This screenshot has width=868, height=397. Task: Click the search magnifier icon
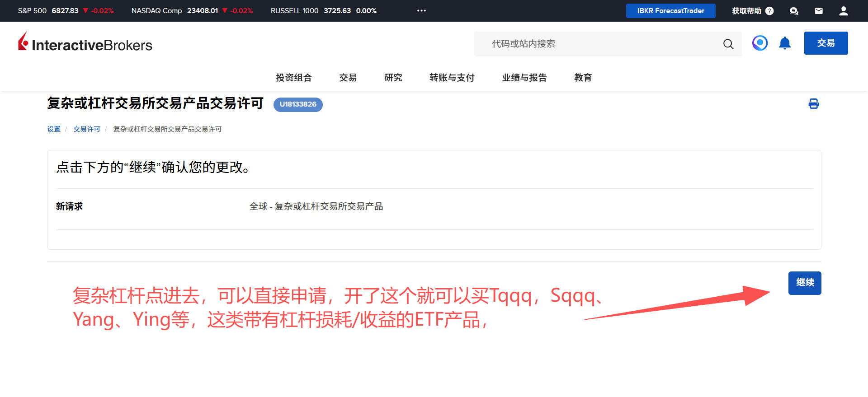(728, 44)
